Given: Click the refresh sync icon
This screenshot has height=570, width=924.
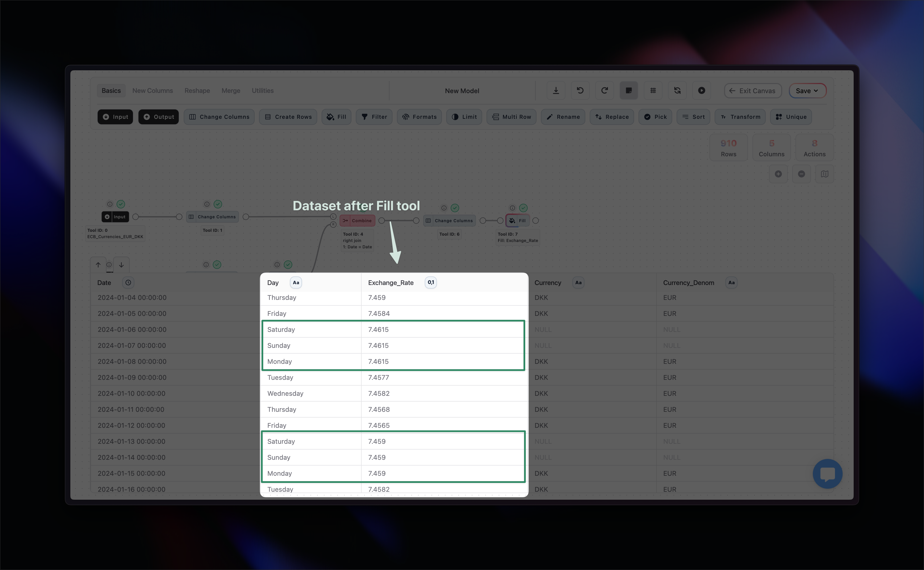Looking at the screenshot, I should [677, 90].
